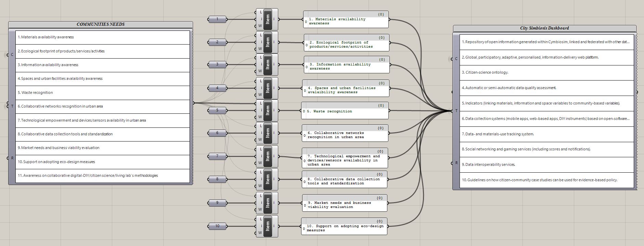Click the number slider with value 10
Viewport: 644px width, 246px height.
pyautogui.click(x=217, y=226)
